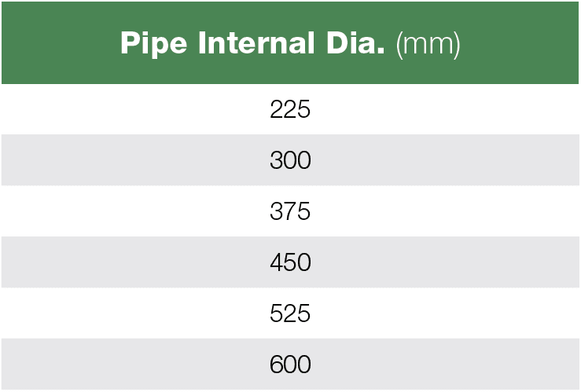
Task: Click the grey row containing 300
Action: (290, 160)
